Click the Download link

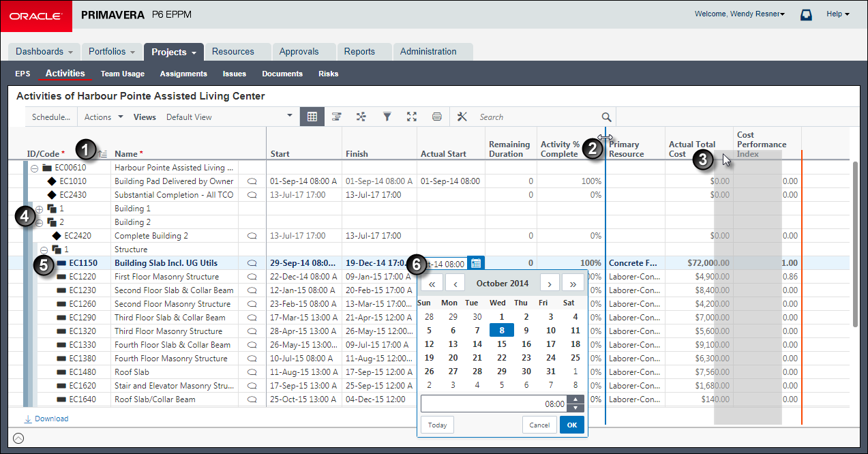(x=46, y=419)
